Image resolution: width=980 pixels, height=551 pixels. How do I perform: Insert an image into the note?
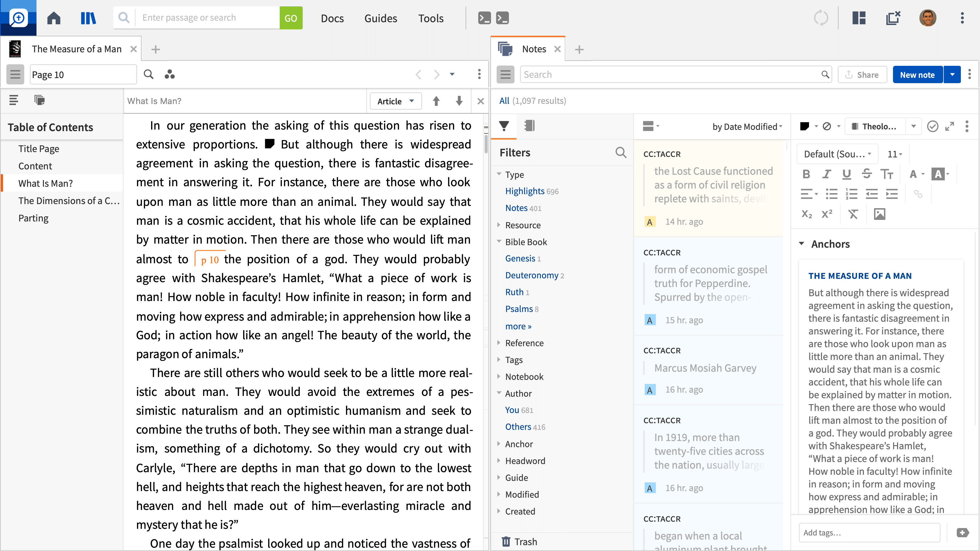pos(879,214)
